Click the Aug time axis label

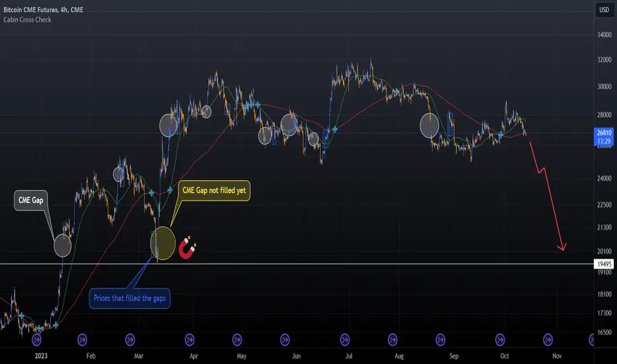tap(399, 356)
